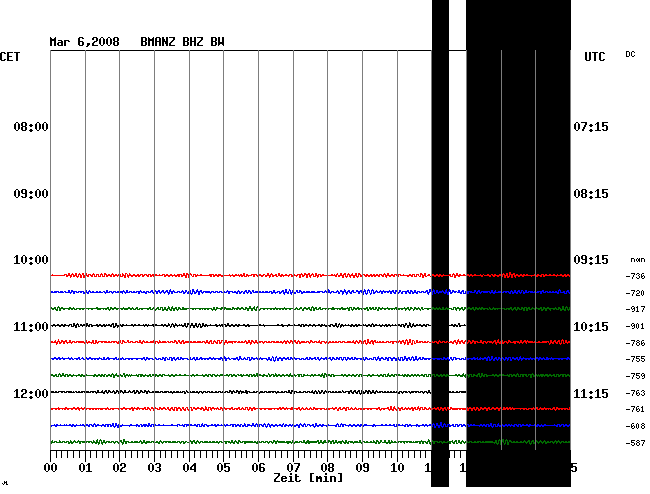The height and width of the screenshot is (494, 650).
Task: Click the DC value '-786'
Action: point(635,343)
